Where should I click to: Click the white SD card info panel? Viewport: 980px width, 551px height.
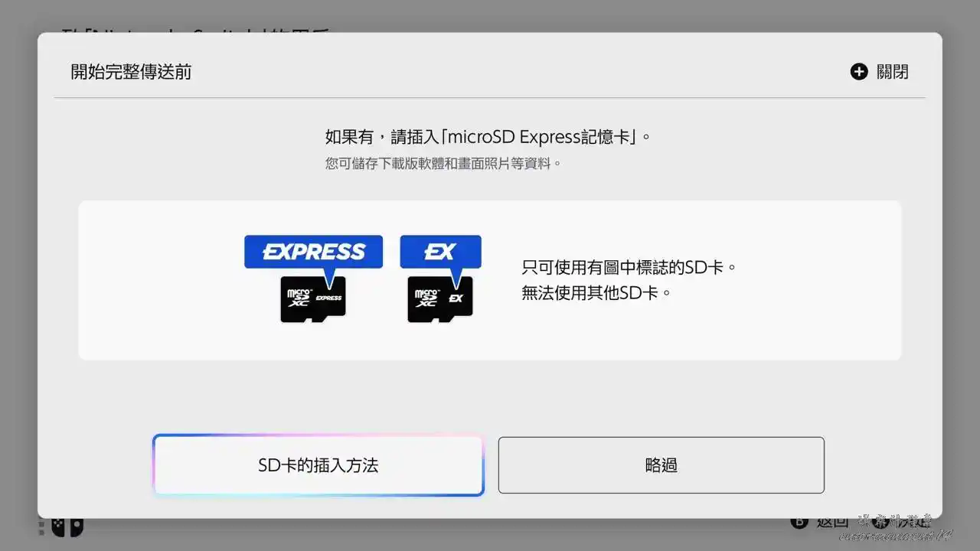[x=490, y=280]
